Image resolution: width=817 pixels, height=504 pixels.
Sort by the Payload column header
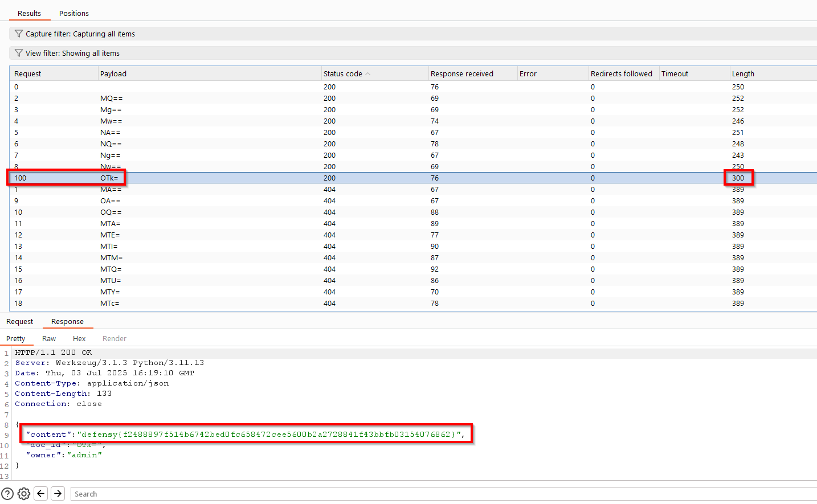tap(210, 74)
